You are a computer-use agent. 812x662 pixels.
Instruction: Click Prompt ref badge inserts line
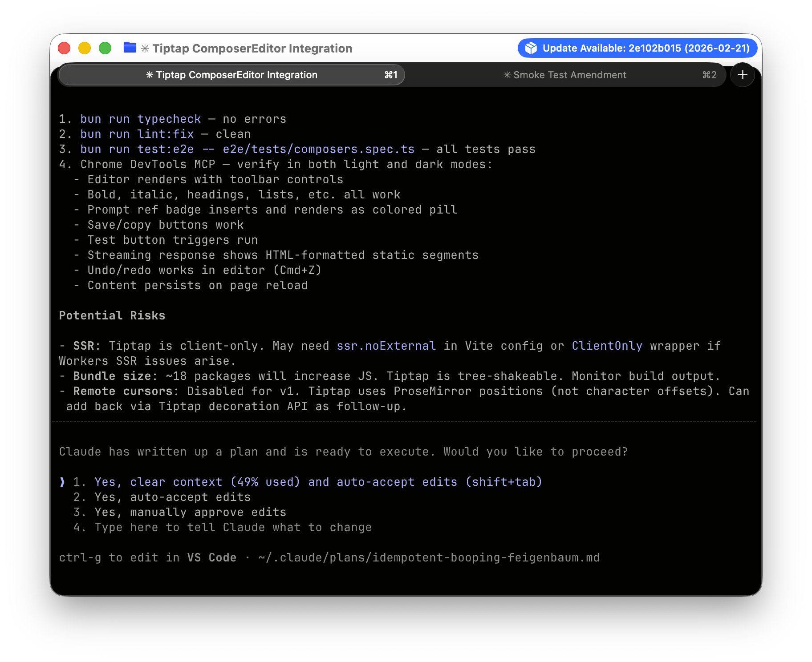click(265, 210)
